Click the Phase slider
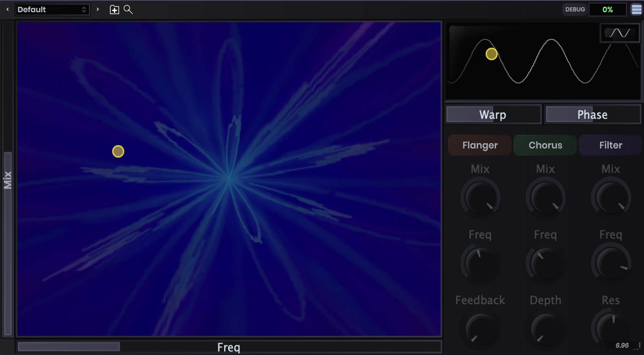 pyautogui.click(x=593, y=115)
